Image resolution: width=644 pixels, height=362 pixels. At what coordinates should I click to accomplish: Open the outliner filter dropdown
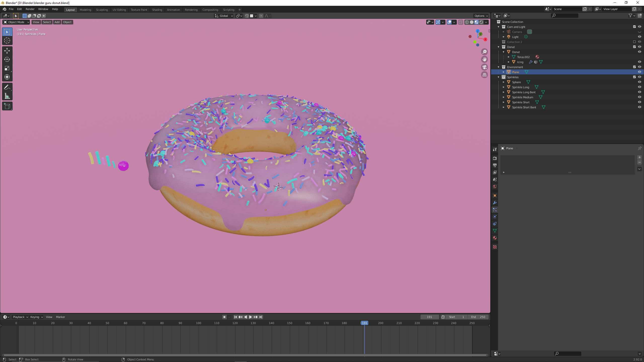point(632,16)
